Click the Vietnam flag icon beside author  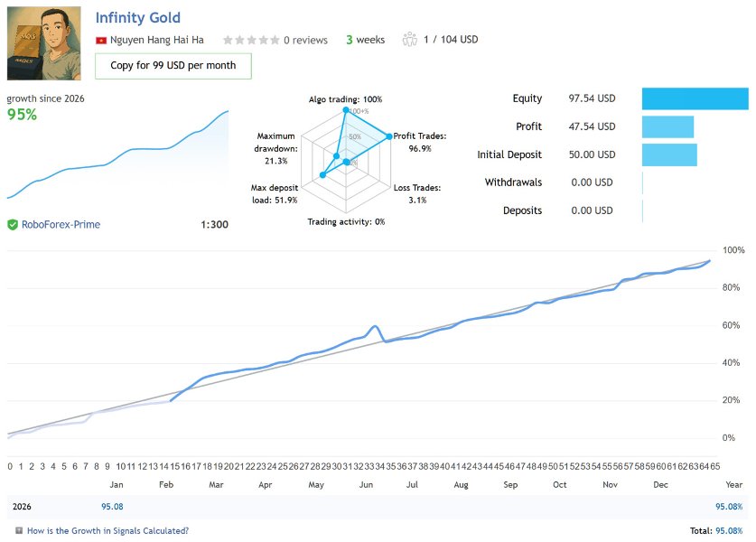(100, 40)
